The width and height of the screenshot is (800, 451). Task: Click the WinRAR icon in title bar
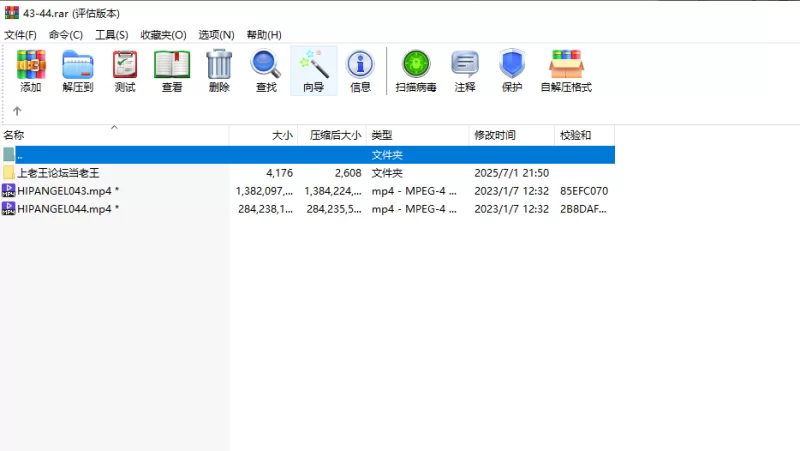12,13
